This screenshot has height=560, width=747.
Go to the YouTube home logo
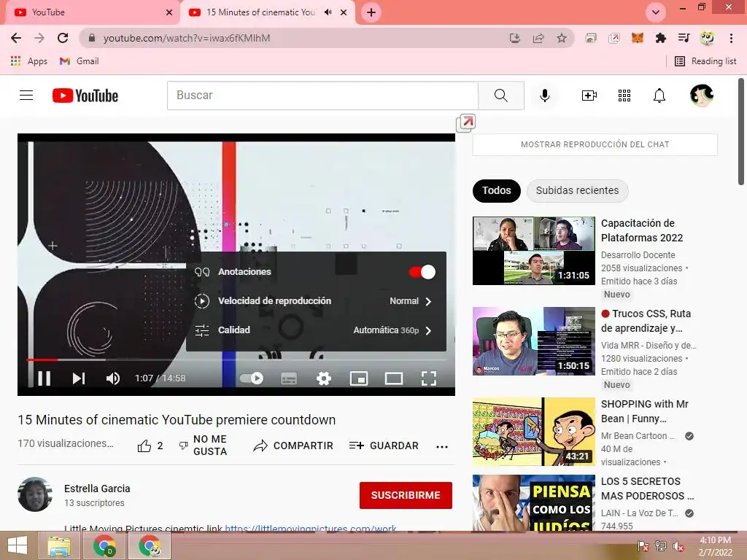click(85, 96)
